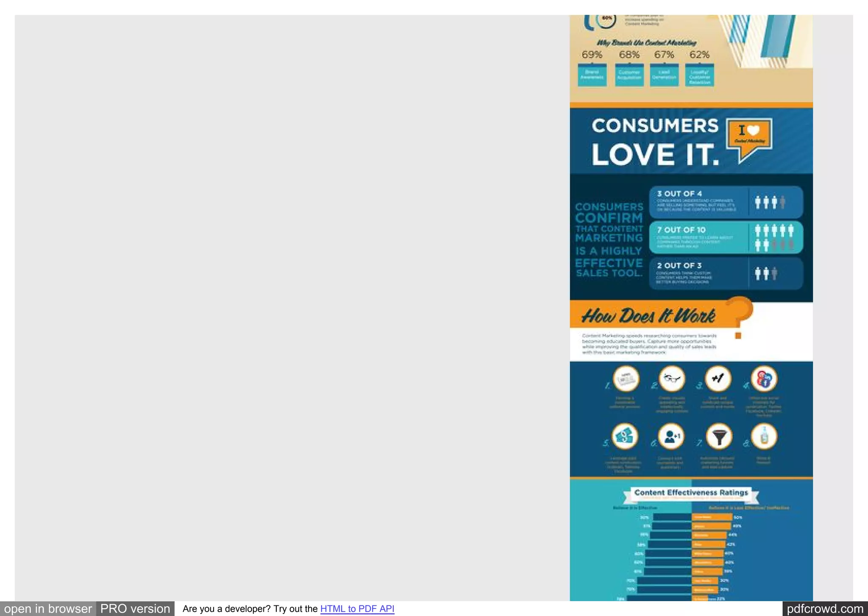
Task: Follow the 'HTML to PDF API' link
Action: (x=357, y=609)
